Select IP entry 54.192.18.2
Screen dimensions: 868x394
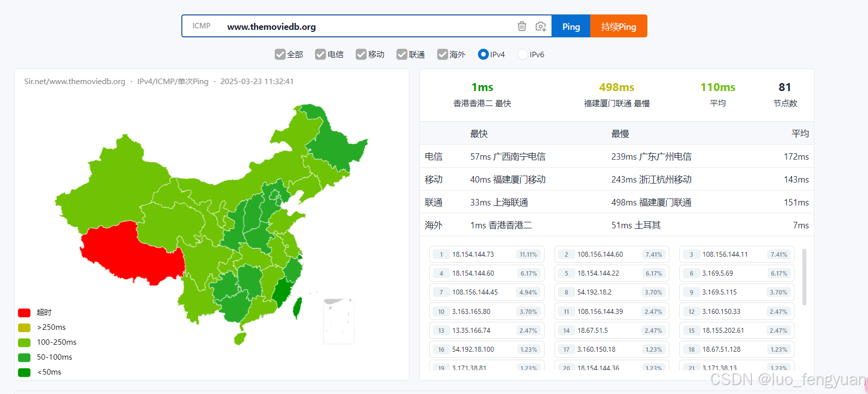(x=612, y=292)
